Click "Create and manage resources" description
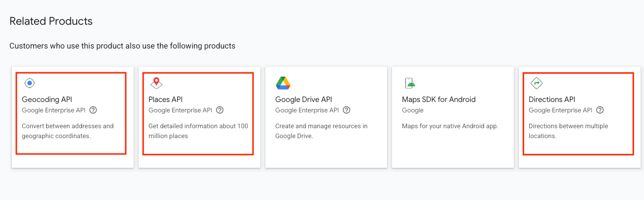The image size is (644, 200). click(321, 131)
